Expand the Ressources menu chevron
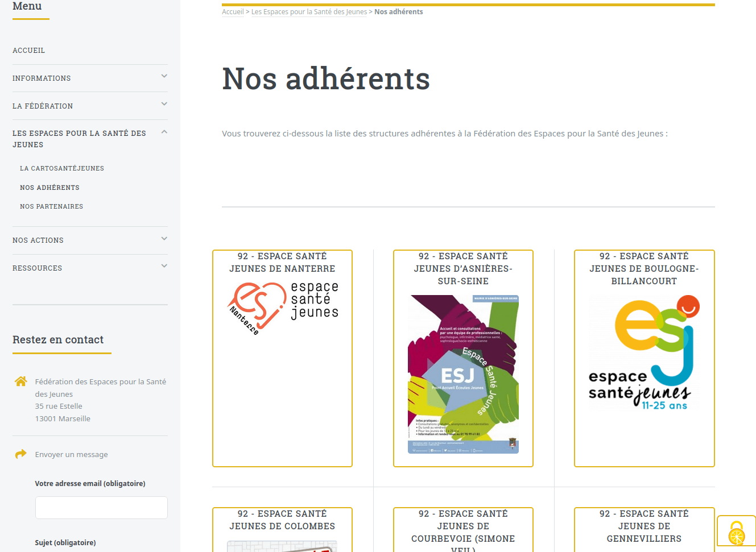The image size is (756, 552). (164, 266)
